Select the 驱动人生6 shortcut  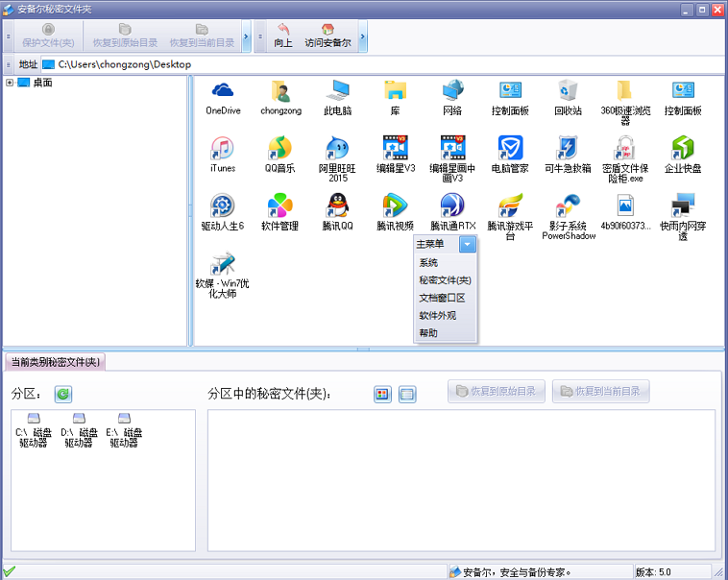point(223,212)
